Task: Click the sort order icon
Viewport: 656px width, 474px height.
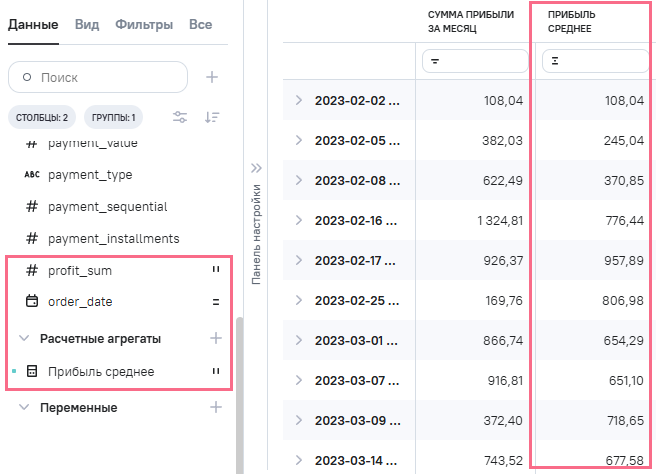Action: tap(212, 117)
